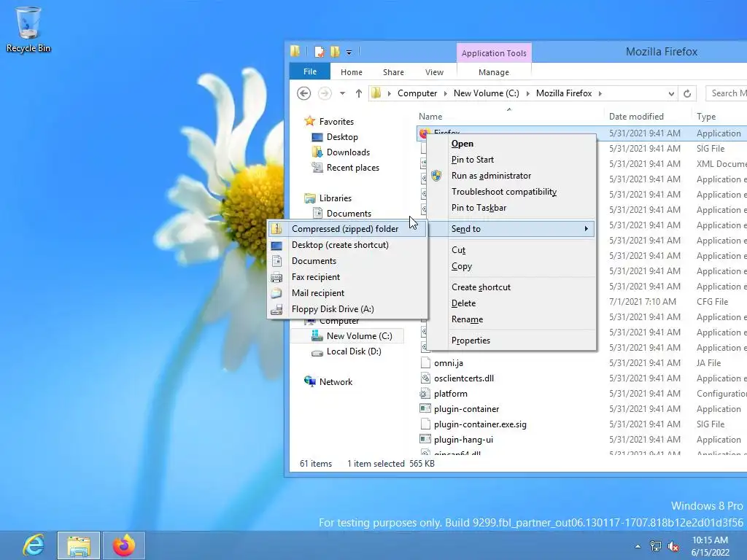Open the recent locations dropdown arrow
Viewport: 747px width, 560px height.
(343, 93)
